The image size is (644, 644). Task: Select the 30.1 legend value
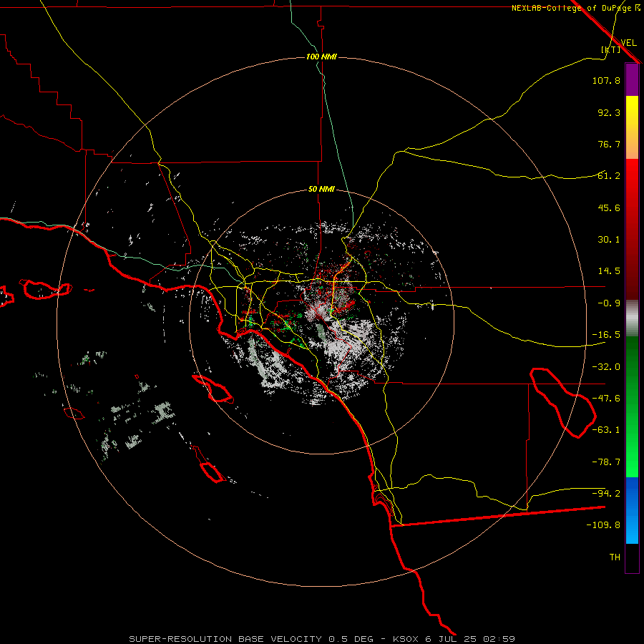(x=609, y=240)
